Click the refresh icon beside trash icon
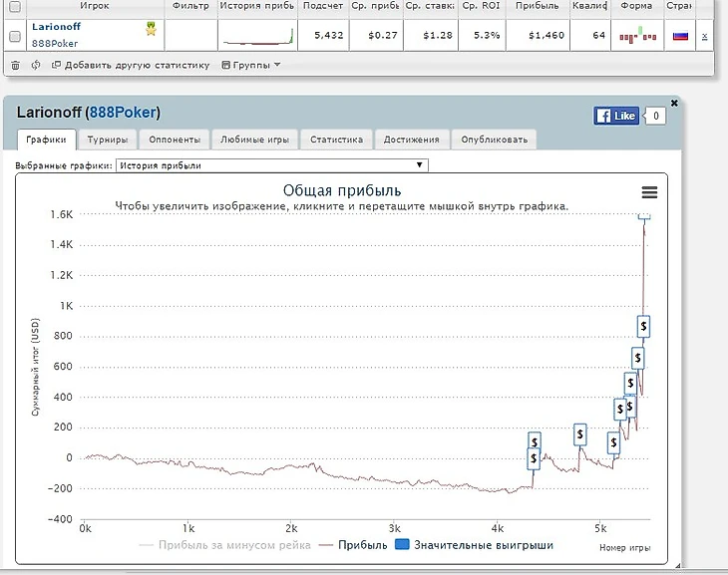This screenshot has height=575, width=728. point(36,66)
